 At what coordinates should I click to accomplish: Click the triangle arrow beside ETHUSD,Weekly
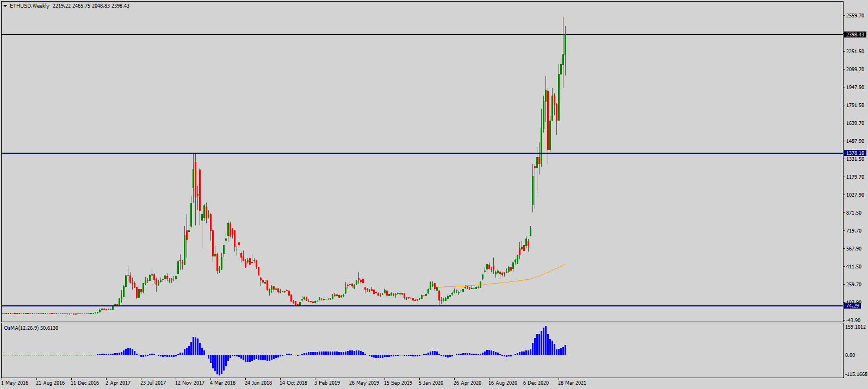[x=5, y=6]
